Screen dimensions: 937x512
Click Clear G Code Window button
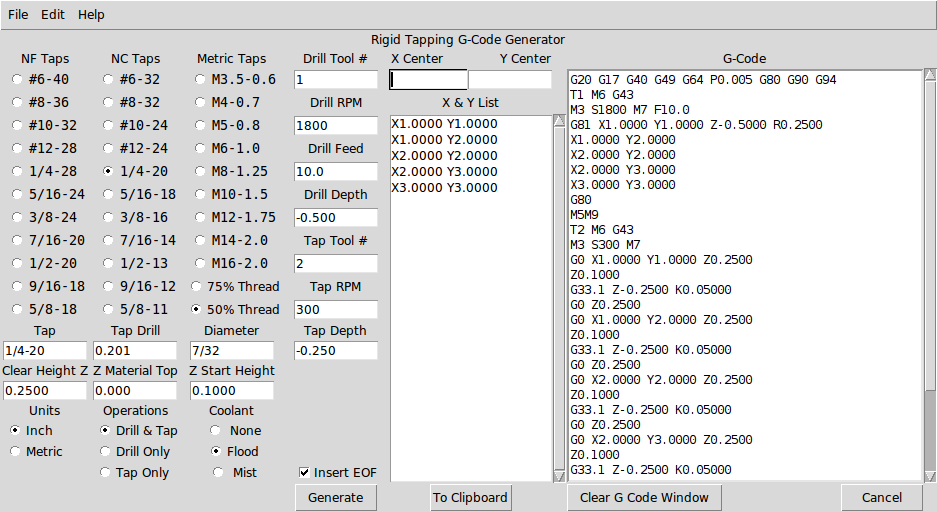pyautogui.click(x=644, y=498)
